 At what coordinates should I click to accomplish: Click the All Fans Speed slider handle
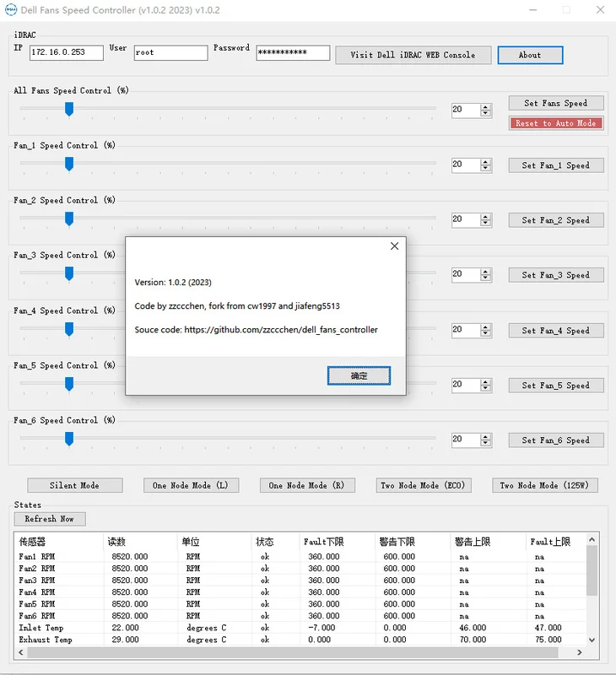[x=69, y=110]
